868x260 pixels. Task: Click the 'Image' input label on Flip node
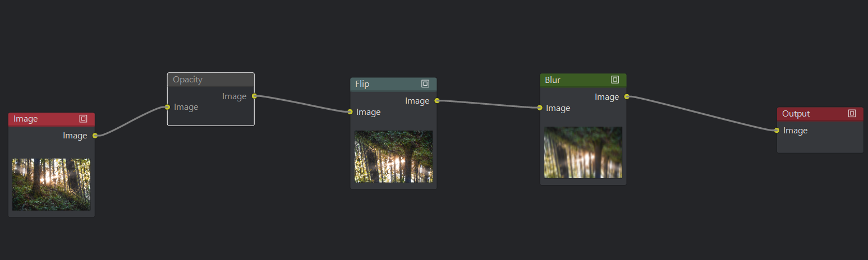[x=369, y=112]
